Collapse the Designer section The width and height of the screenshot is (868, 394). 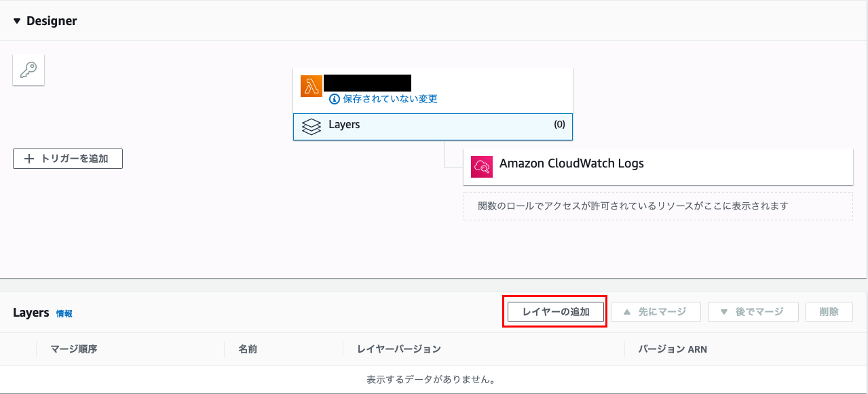click(x=16, y=20)
